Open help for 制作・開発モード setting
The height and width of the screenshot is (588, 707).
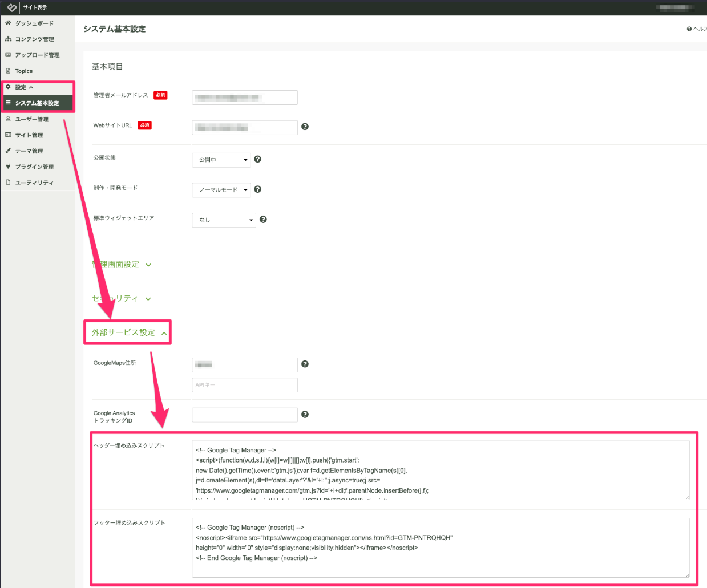258,189
